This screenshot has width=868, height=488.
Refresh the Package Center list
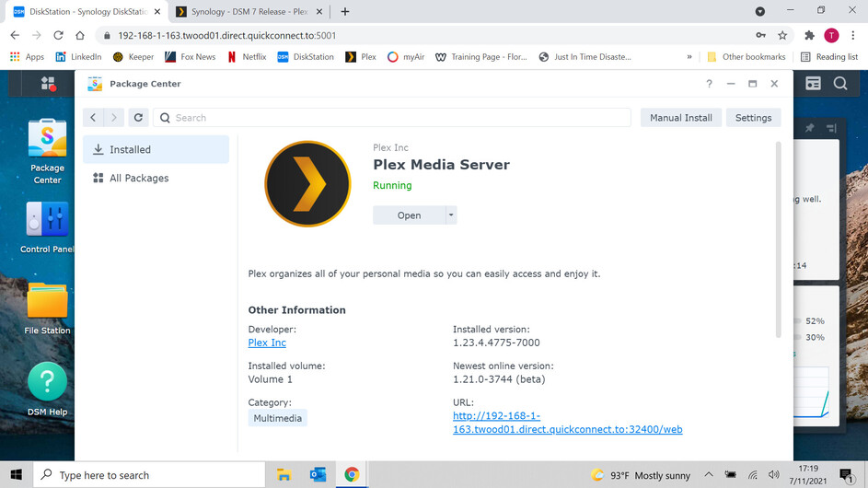tap(138, 118)
